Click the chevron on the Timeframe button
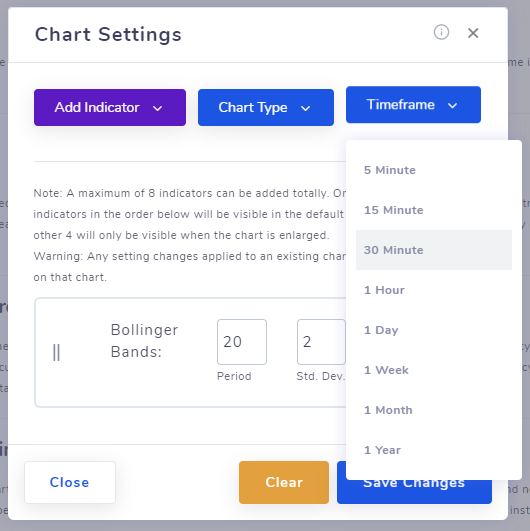Screen dimensions: 530x531 [452, 106]
